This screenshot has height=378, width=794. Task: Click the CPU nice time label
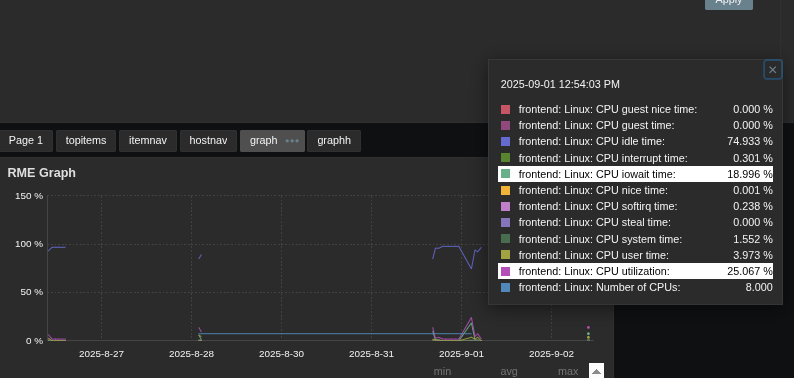[593, 191]
